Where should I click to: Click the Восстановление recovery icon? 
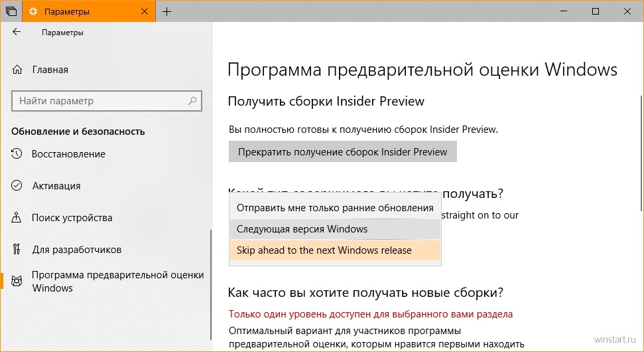click(17, 154)
